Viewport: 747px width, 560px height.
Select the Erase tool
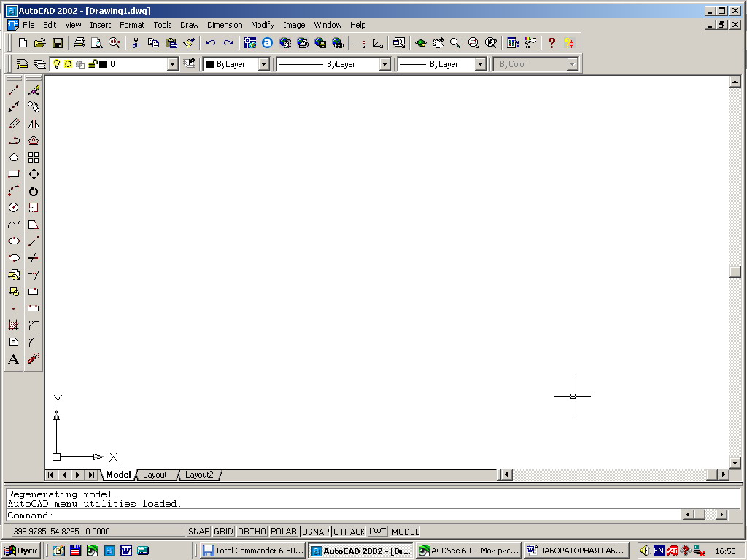(34, 90)
